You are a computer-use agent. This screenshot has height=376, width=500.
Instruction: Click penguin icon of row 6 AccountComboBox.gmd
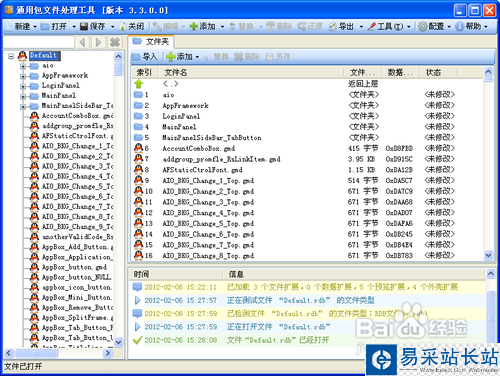(138, 148)
